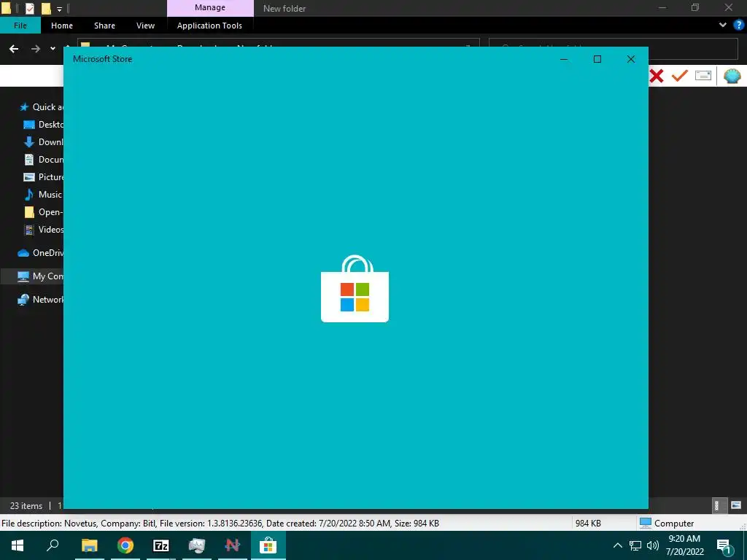Select OneDrive in the navigation pane
The width and height of the screenshot is (747, 560).
click(41, 253)
